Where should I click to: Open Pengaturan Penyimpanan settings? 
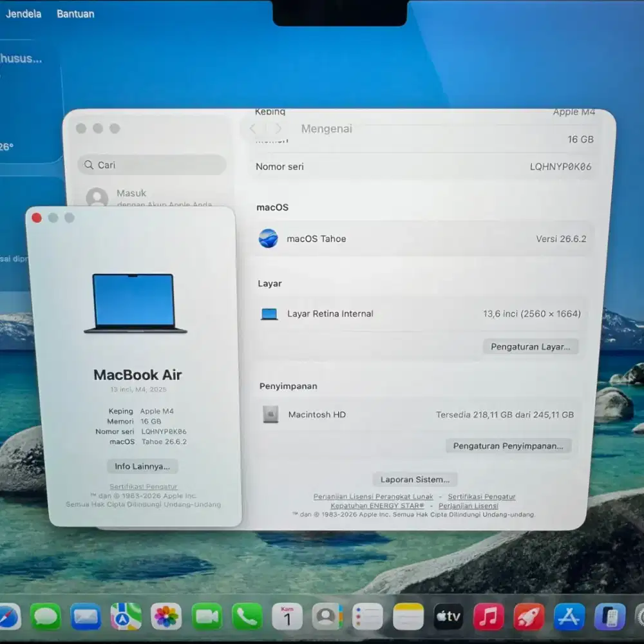(x=508, y=446)
